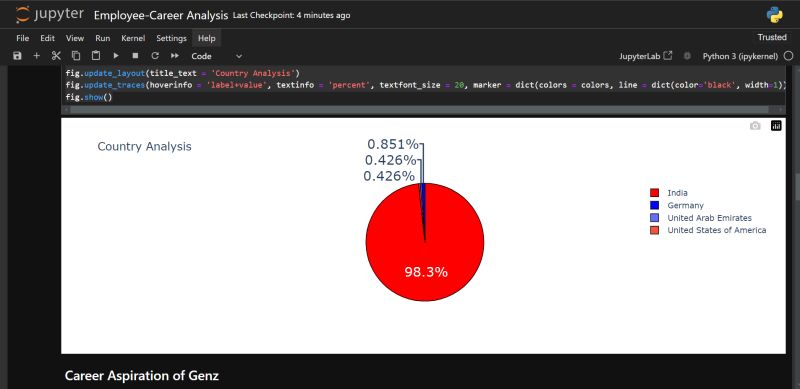Viewport: 800px width, 389px height.
Task: Open the Help menu
Action: pyautogui.click(x=207, y=38)
